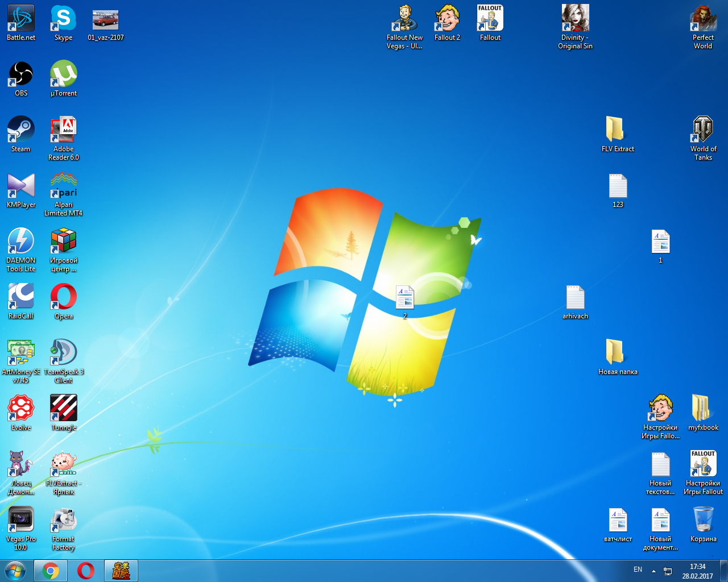Click the Fallout New Vegas shortcut
This screenshot has height=582, width=728.
pos(405,28)
